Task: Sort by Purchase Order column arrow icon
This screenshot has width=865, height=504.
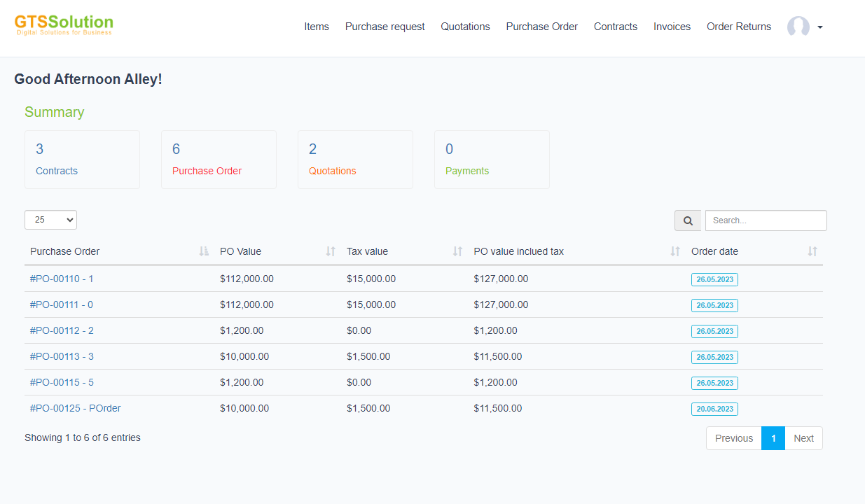Action: point(204,251)
